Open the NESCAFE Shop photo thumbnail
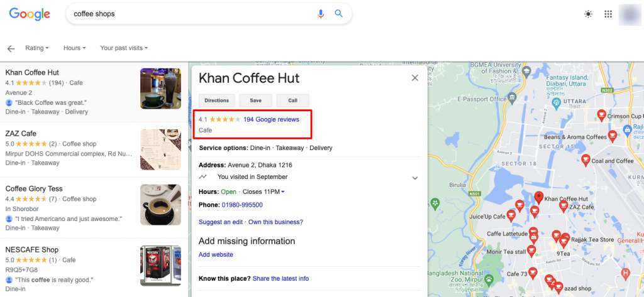Image resolution: width=644 pixels, height=297 pixels. pyautogui.click(x=160, y=266)
